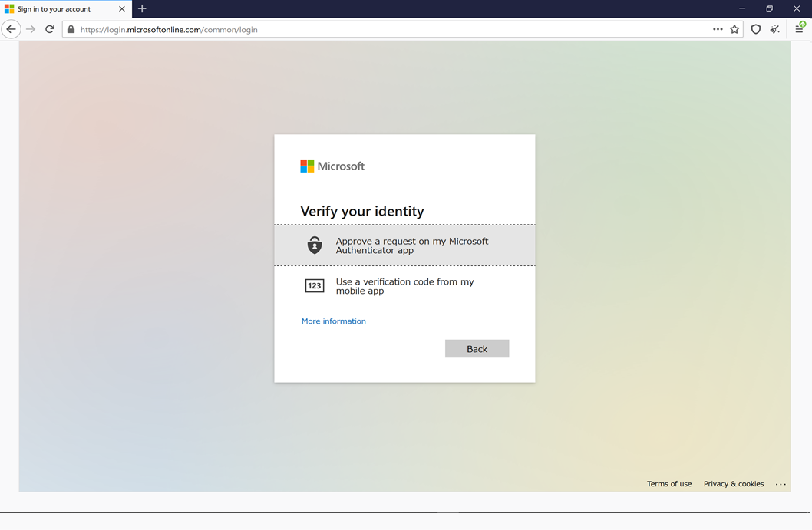Click the browser forward arrow
The image size is (812, 530).
coord(31,29)
